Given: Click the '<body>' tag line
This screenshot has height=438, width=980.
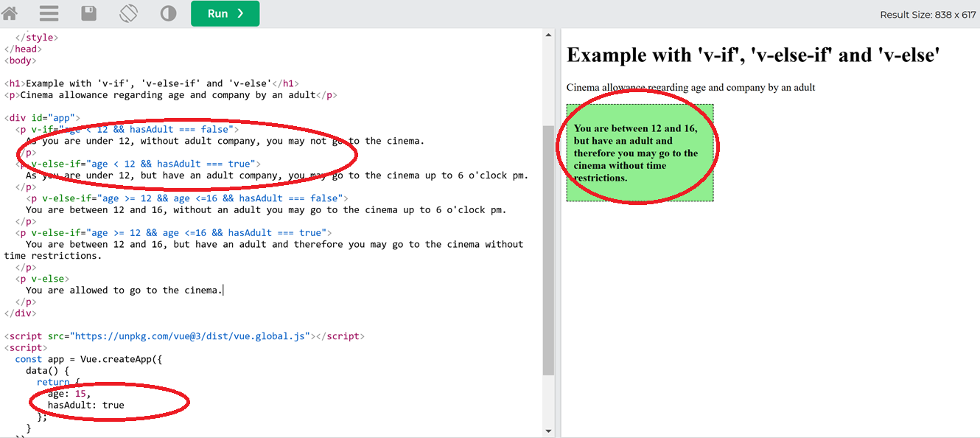Looking at the screenshot, I should [20, 60].
